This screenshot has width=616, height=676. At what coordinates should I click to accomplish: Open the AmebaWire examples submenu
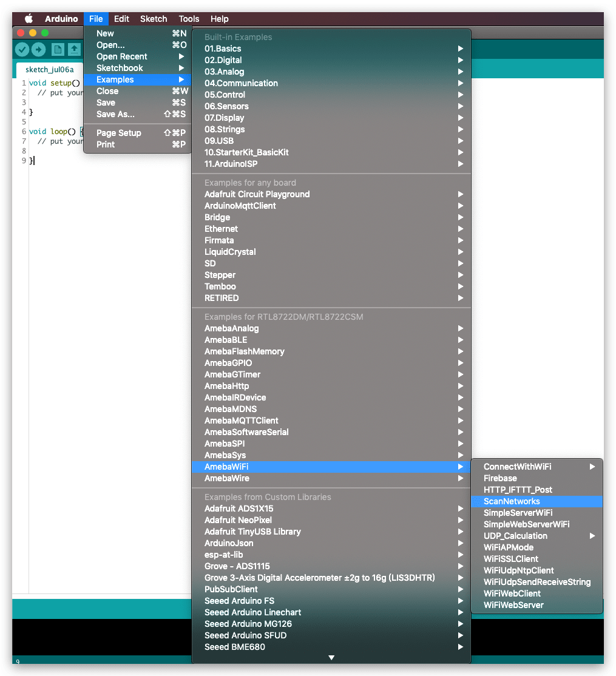[x=331, y=478]
